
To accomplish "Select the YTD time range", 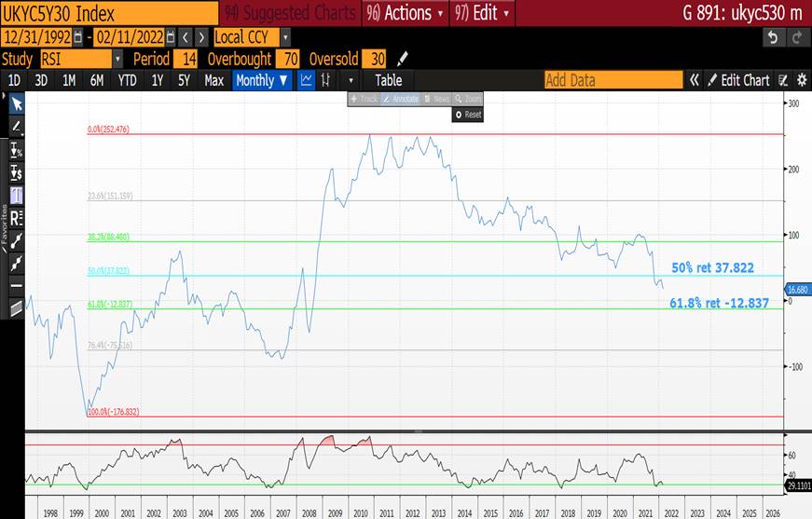I will point(127,80).
